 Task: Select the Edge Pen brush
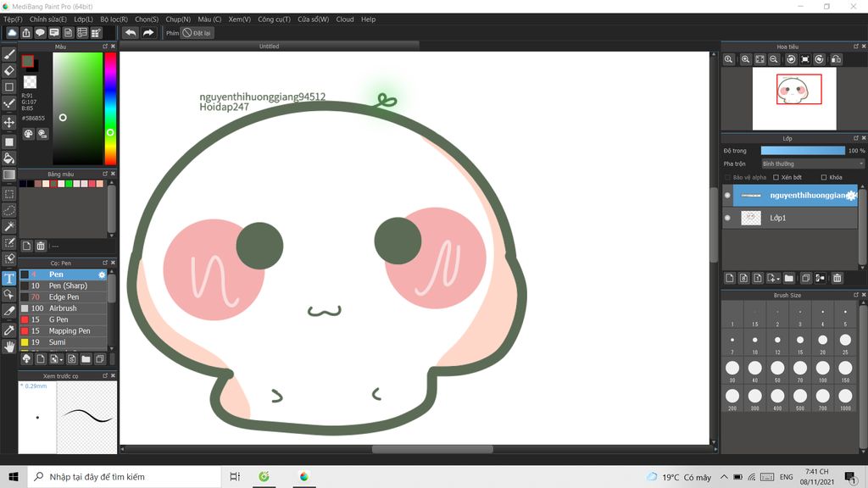[63, 297]
